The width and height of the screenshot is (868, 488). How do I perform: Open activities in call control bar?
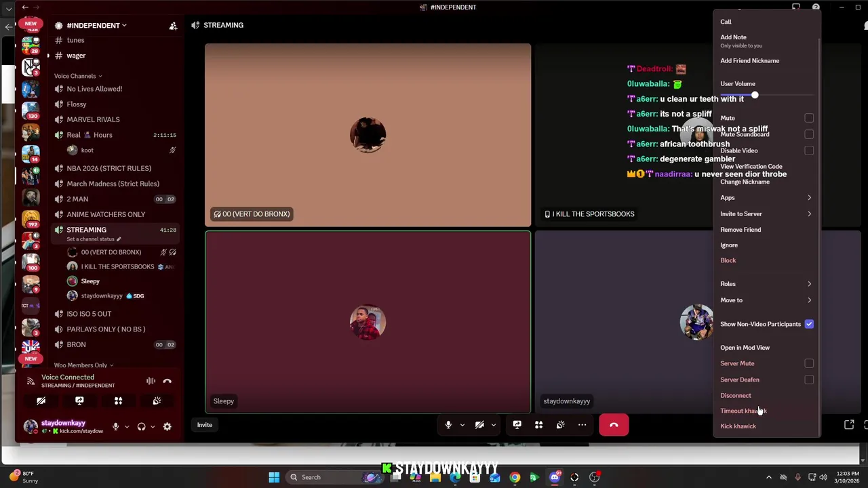(x=539, y=425)
